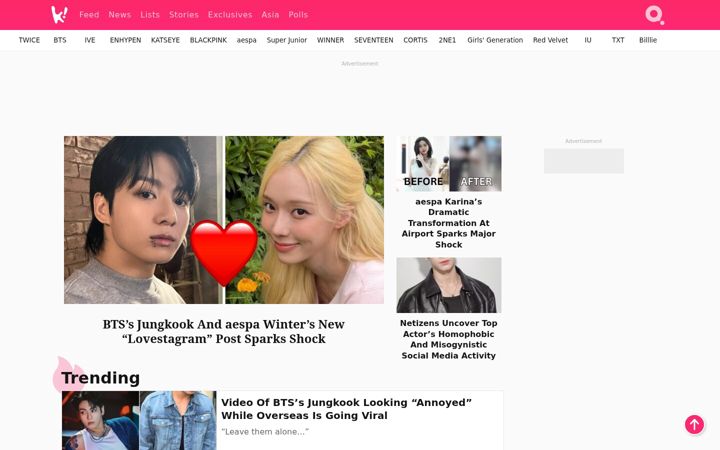
Task: Select the Exclusives menu item
Action: [x=230, y=15]
